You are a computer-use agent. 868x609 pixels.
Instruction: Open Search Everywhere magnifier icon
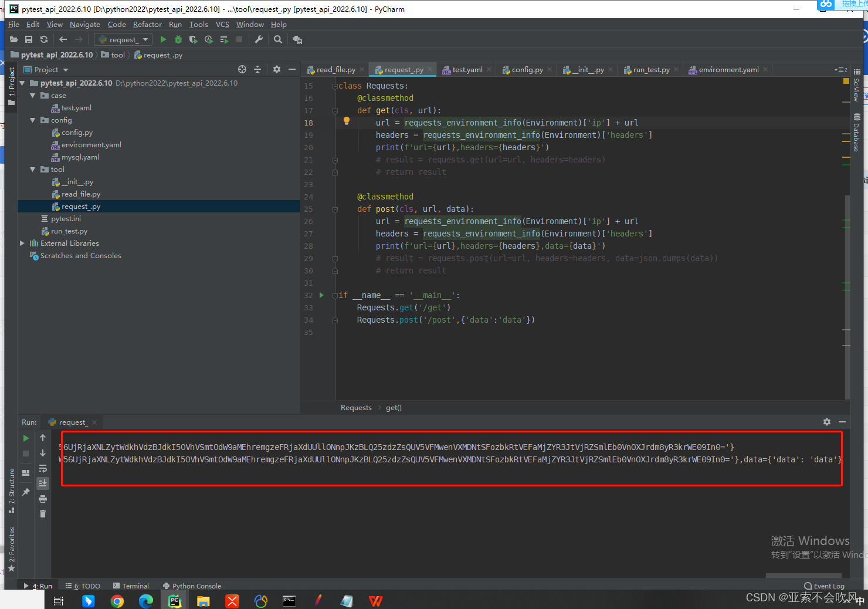[278, 39]
